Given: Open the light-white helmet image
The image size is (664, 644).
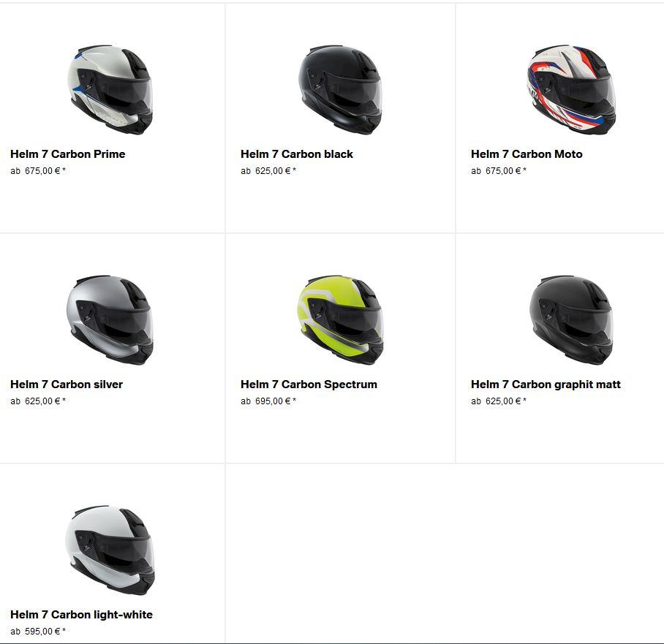Looking at the screenshot, I should pos(110,550).
